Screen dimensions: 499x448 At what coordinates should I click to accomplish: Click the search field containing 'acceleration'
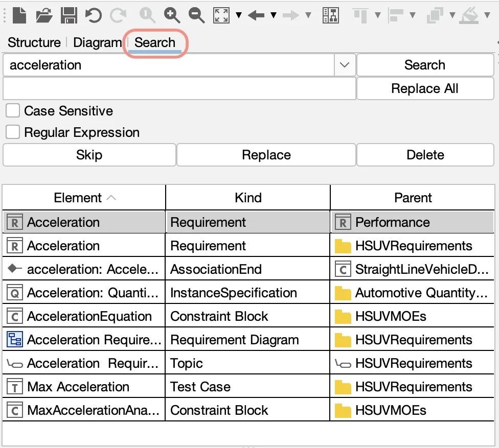coord(169,65)
